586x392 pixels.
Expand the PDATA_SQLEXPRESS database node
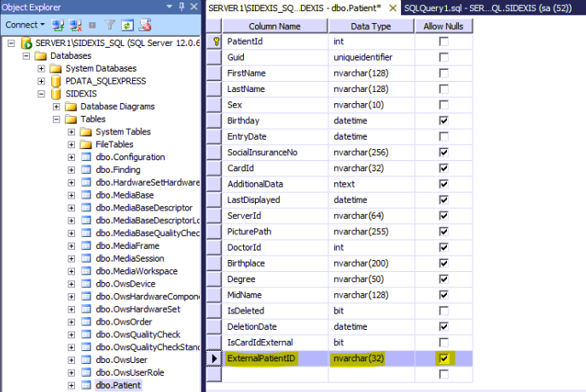coord(41,82)
